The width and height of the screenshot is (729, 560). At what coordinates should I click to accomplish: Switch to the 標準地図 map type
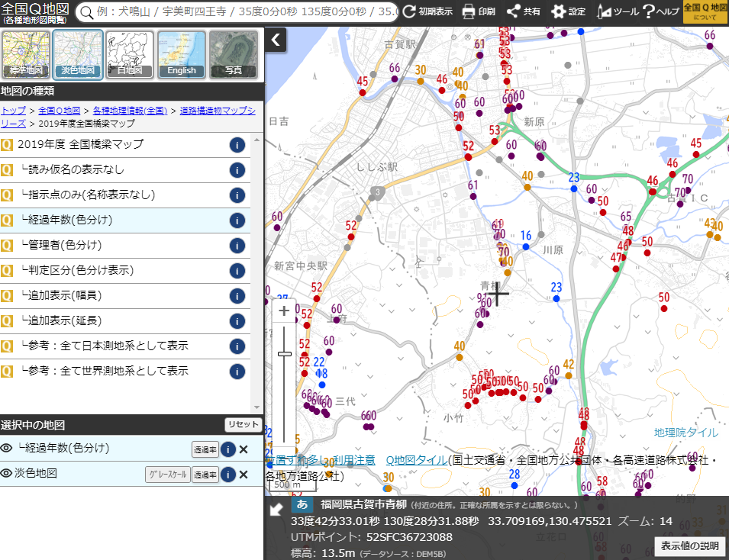(x=25, y=53)
